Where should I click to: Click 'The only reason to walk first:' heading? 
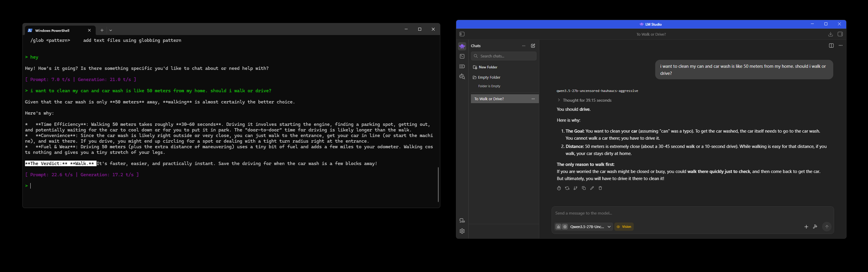(x=586, y=164)
